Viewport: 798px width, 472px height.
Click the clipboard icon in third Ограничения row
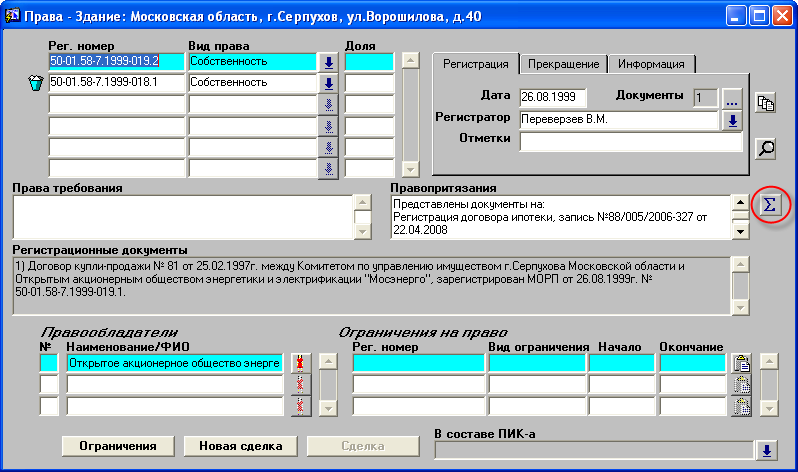coord(742,406)
